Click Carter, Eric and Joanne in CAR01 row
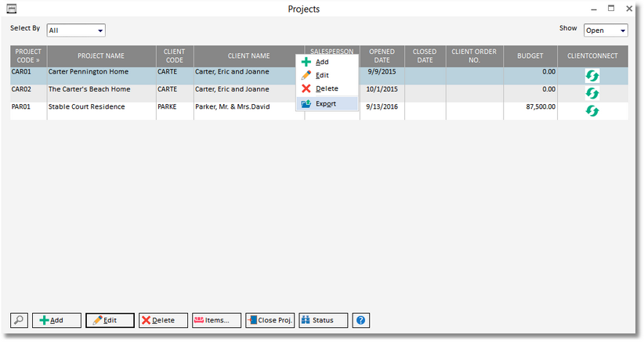This screenshot has height=342, width=644. 232,72
